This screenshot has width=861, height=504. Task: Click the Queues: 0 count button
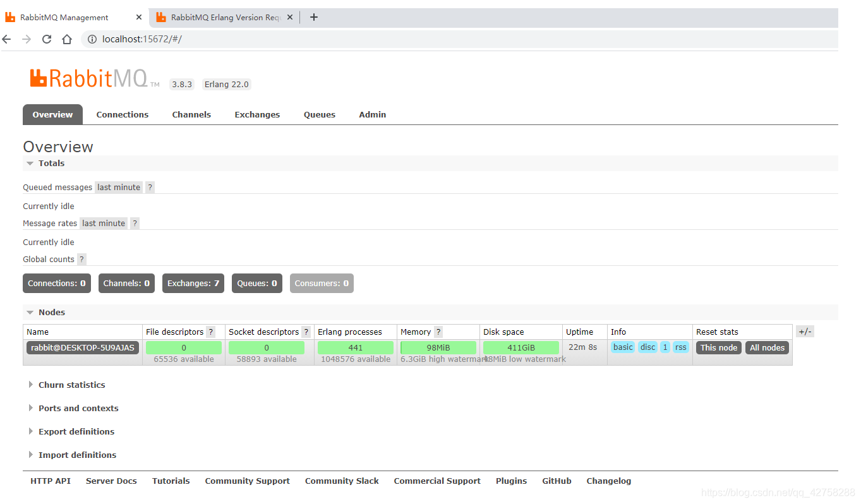point(257,284)
